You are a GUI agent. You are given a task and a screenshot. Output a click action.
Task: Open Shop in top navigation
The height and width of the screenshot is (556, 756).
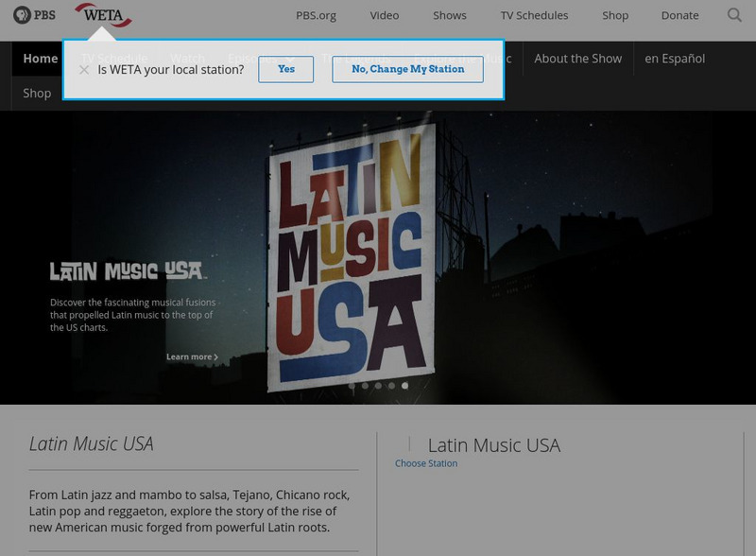615,15
